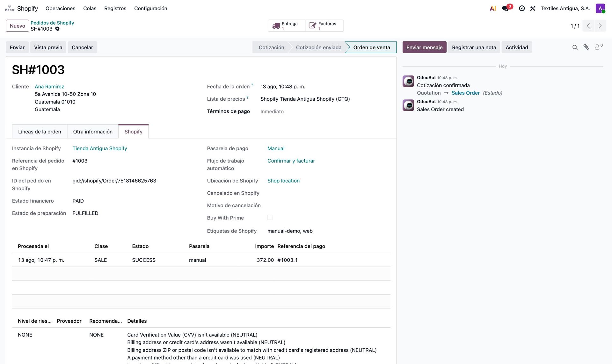Click Registrar una nota
Image resolution: width=612 pixels, height=364 pixels.
474,47
